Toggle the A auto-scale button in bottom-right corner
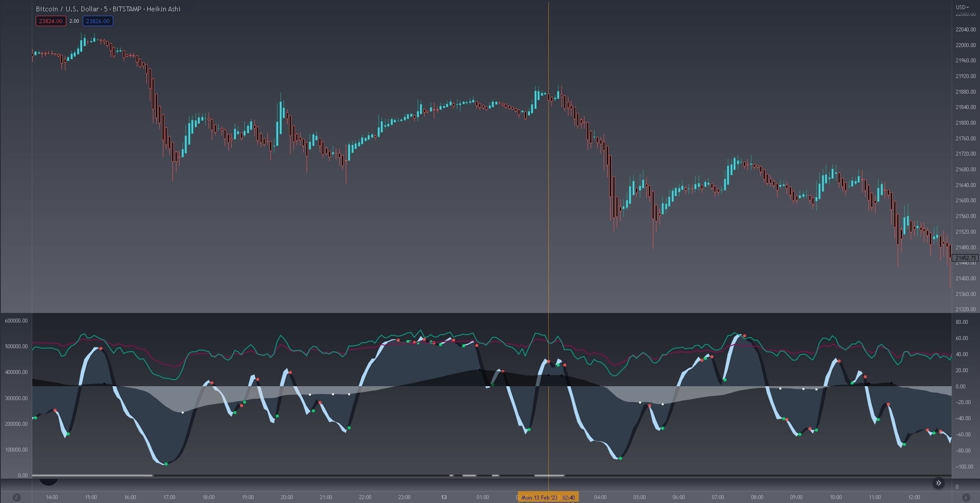 coord(966,497)
